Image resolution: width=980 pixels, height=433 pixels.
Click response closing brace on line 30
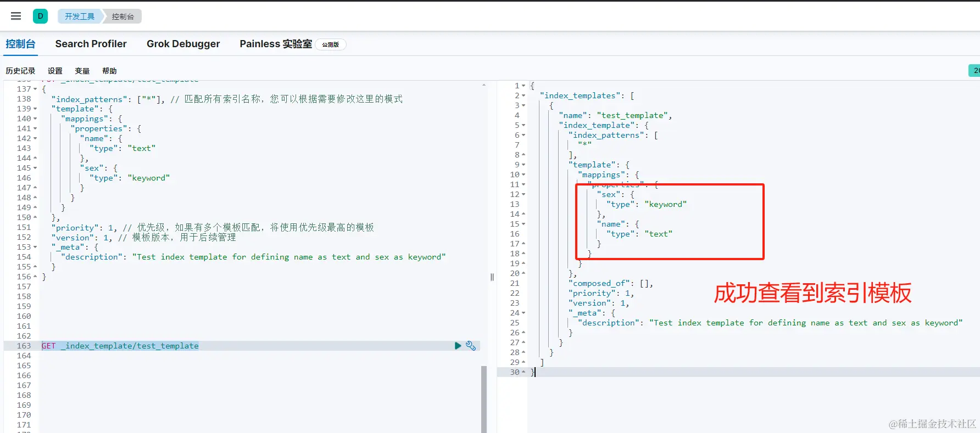coord(532,372)
